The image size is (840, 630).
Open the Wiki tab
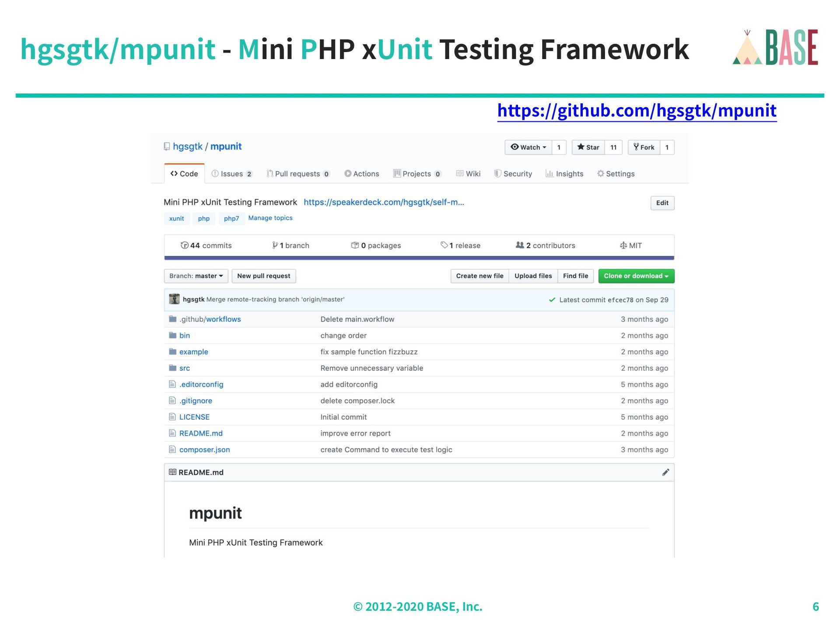click(468, 174)
